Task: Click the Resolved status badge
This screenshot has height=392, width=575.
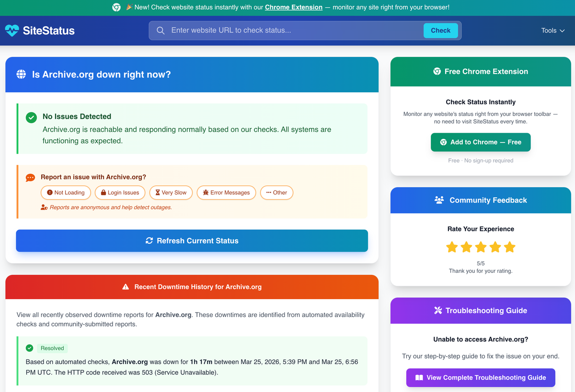Action: point(52,348)
